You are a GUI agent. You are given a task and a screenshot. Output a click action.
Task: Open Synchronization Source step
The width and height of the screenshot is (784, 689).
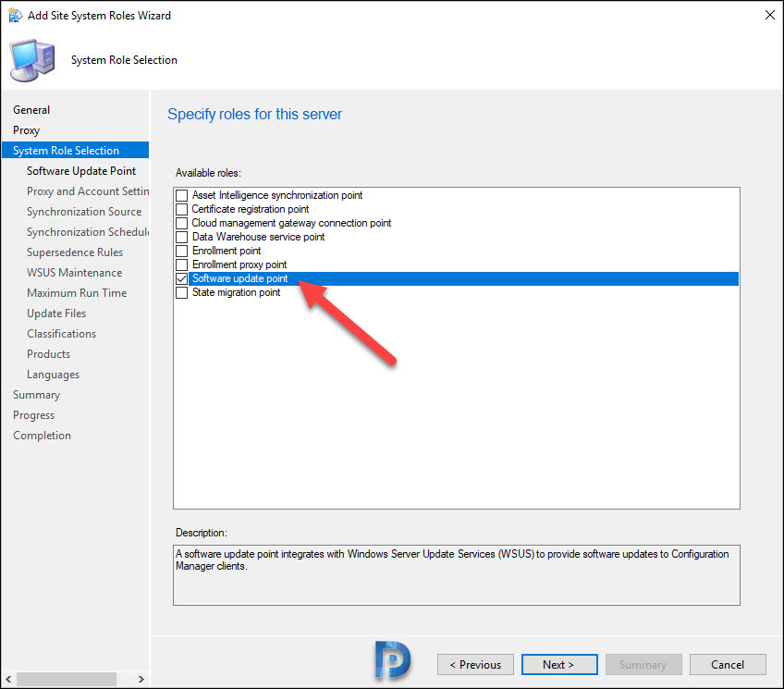[x=84, y=212]
